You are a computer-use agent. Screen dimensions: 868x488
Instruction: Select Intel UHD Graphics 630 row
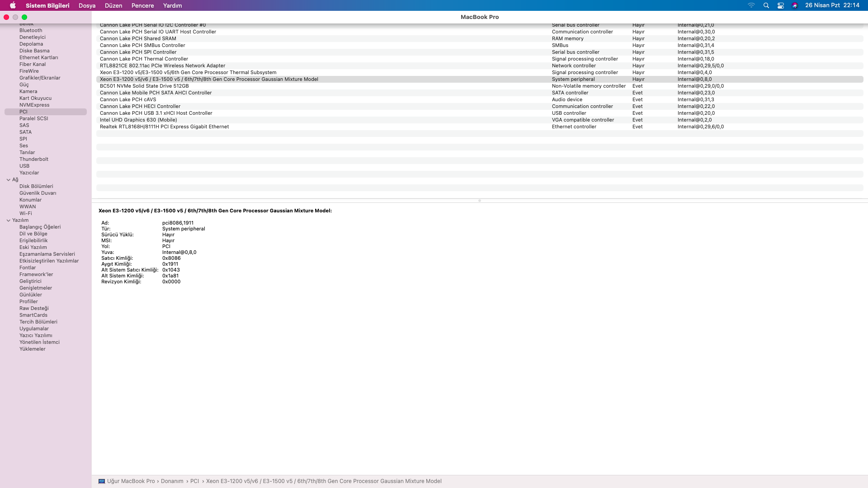click(138, 120)
